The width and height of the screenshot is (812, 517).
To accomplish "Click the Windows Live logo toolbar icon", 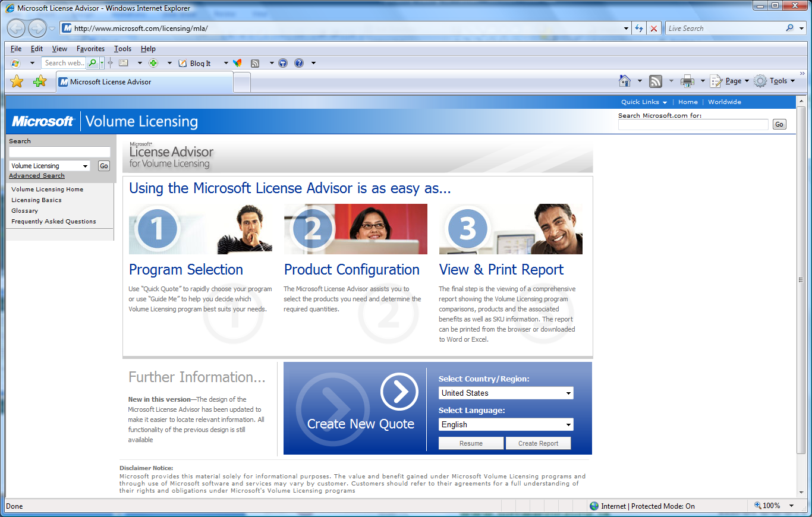I will [x=15, y=63].
